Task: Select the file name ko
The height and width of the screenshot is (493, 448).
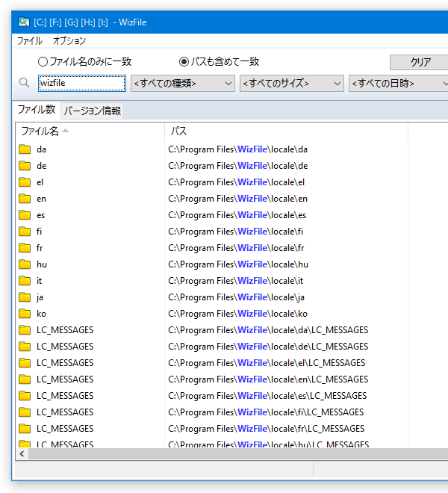Action: click(41, 314)
